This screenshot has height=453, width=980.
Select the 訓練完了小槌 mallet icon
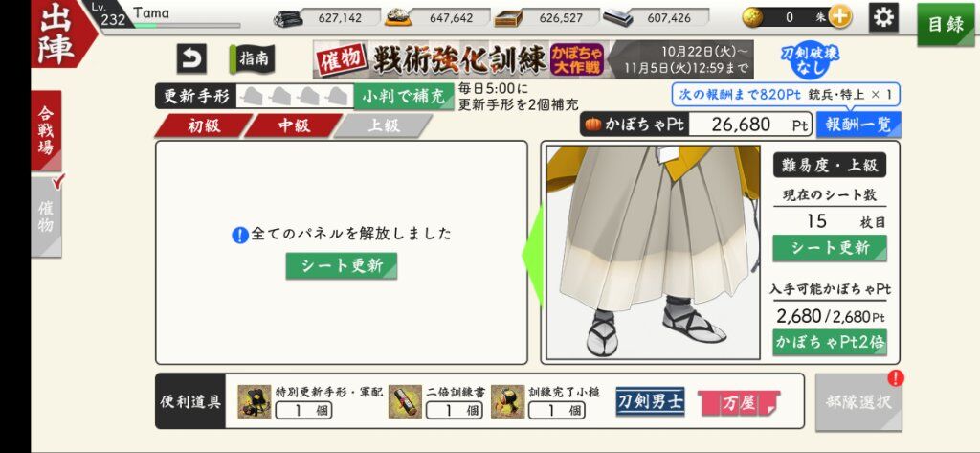tap(507, 401)
